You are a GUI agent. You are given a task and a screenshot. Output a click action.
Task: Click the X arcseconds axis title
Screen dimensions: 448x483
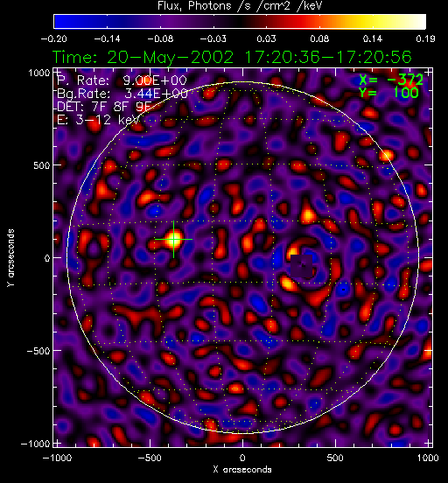242,470
